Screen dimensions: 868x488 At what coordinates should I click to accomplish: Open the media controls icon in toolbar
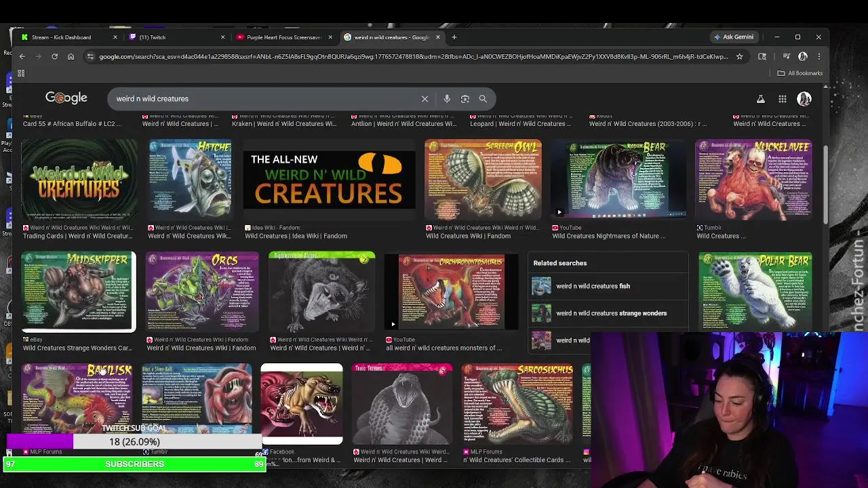pyautogui.click(x=786, y=56)
